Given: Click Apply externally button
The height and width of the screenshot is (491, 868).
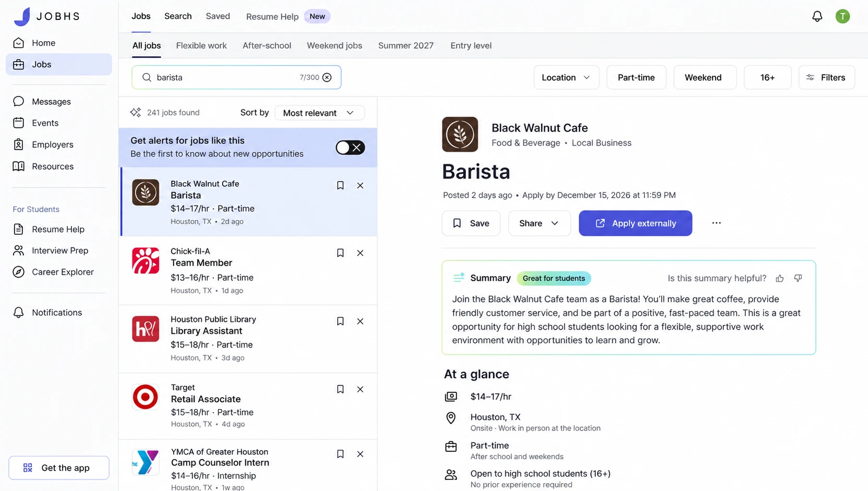Looking at the screenshot, I should tap(635, 223).
